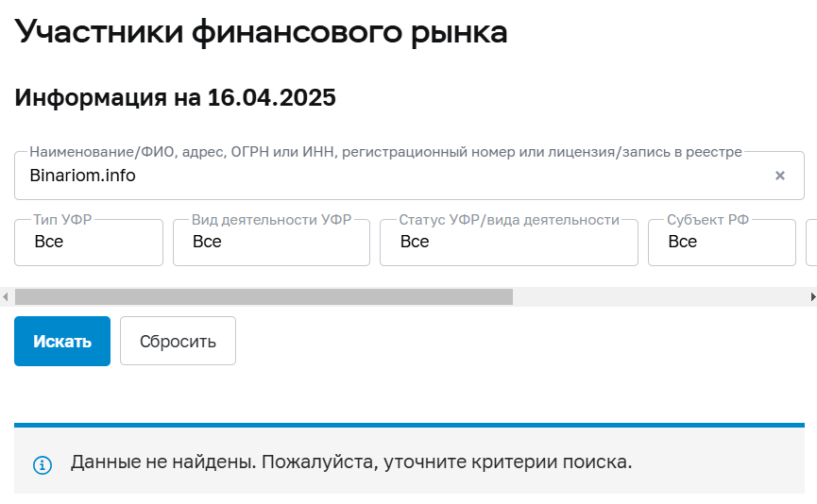Click the Информация на 16.04.2025 subheading
Screen dimensions: 817x504
tap(176, 97)
